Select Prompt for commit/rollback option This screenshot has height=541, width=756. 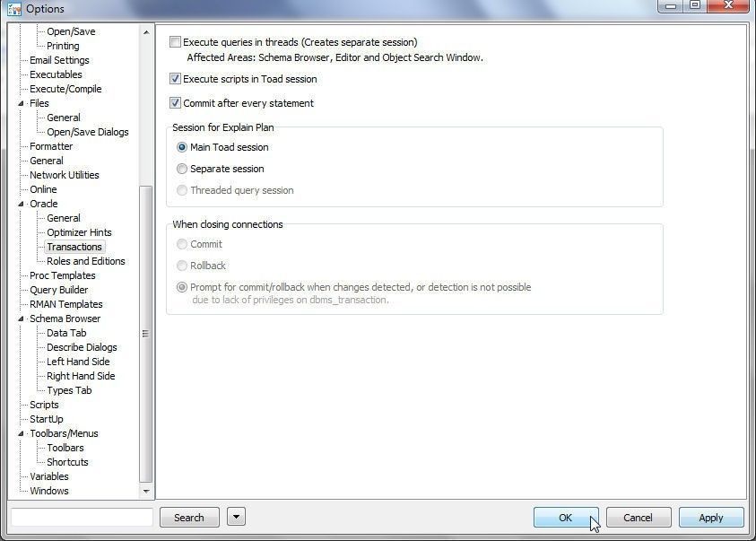[x=182, y=287]
